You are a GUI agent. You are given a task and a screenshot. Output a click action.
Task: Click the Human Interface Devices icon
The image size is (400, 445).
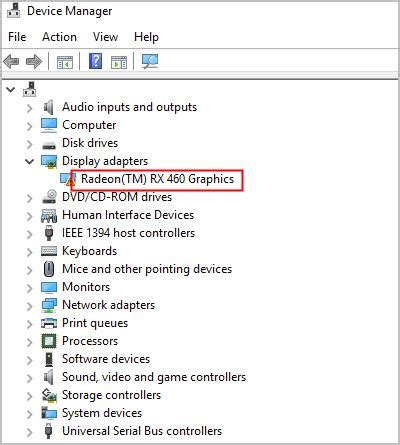[49, 215]
